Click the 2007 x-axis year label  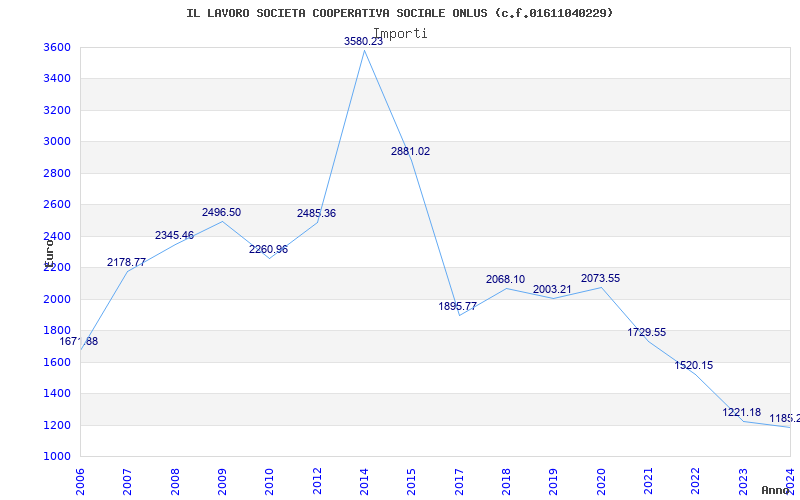(127, 481)
